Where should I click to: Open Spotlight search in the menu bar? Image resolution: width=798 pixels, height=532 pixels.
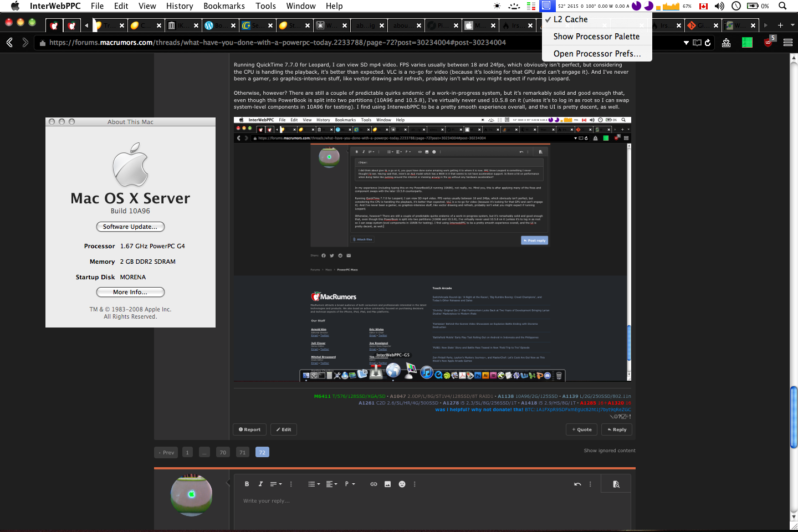click(782, 6)
